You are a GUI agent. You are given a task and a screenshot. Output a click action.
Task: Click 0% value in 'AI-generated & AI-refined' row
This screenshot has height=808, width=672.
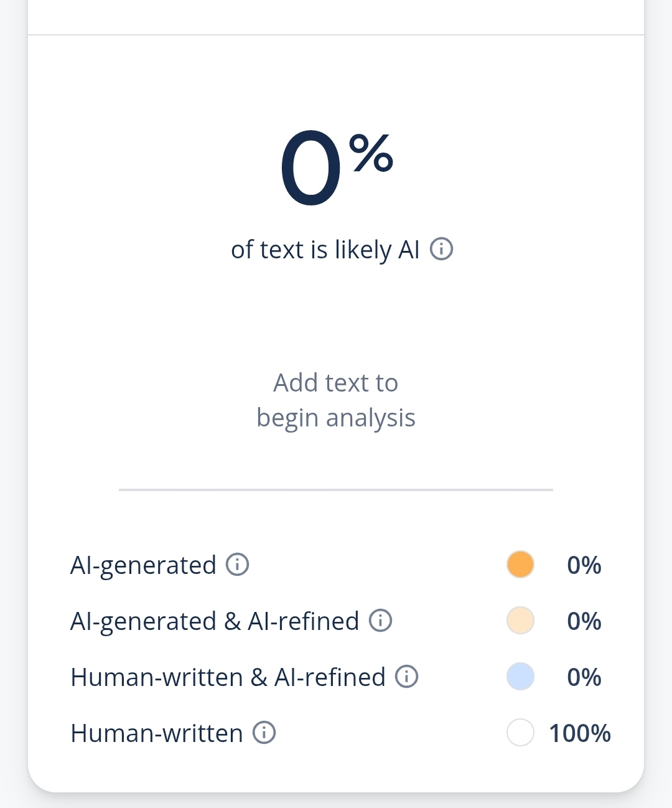point(584,621)
